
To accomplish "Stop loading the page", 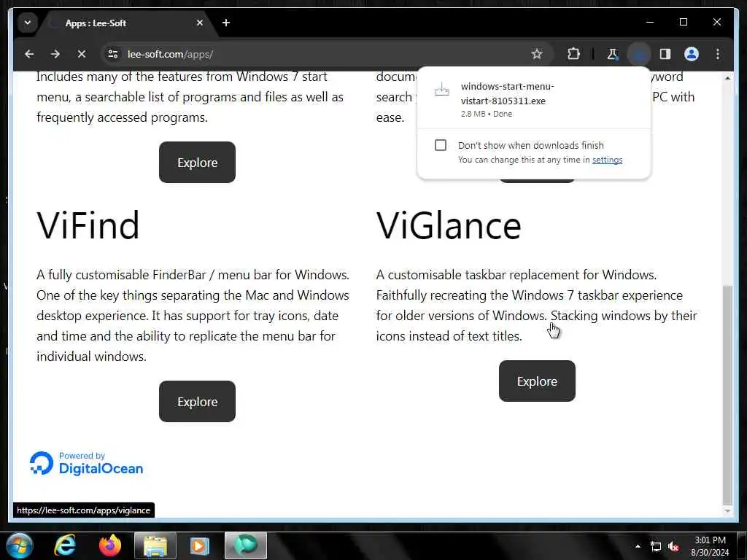I will pos(82,54).
